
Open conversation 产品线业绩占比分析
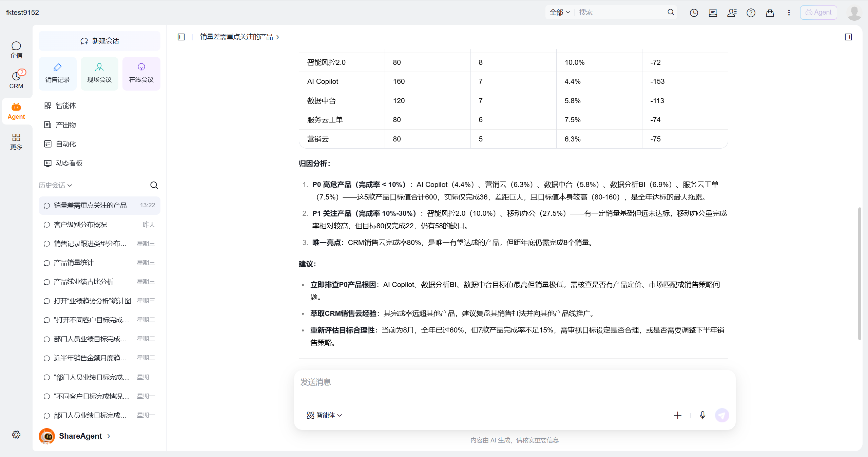coord(99,282)
